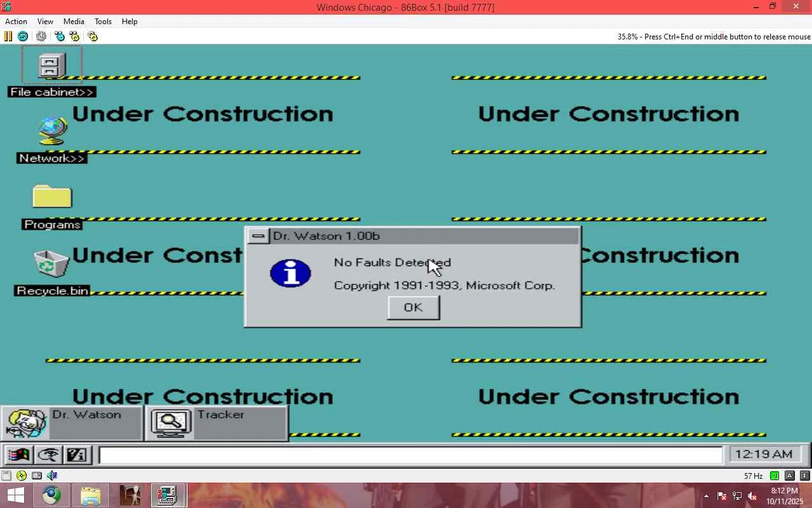Open the Tools menu
812x508 pixels.
(x=103, y=21)
